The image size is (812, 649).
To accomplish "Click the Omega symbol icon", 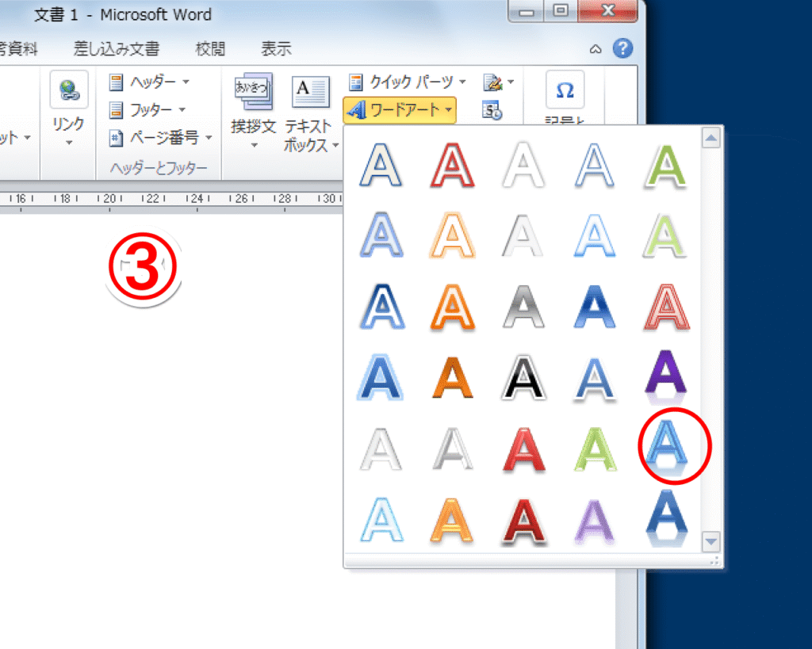I will click(565, 90).
